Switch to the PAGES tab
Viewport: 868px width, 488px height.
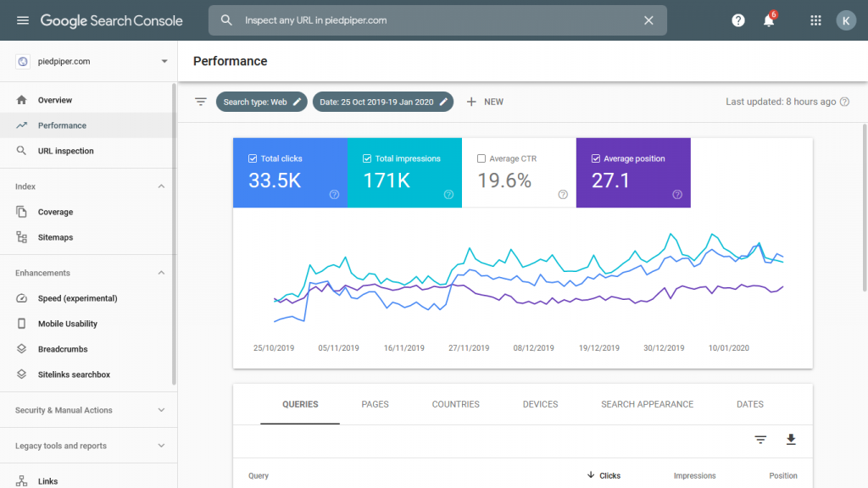[375, 404]
